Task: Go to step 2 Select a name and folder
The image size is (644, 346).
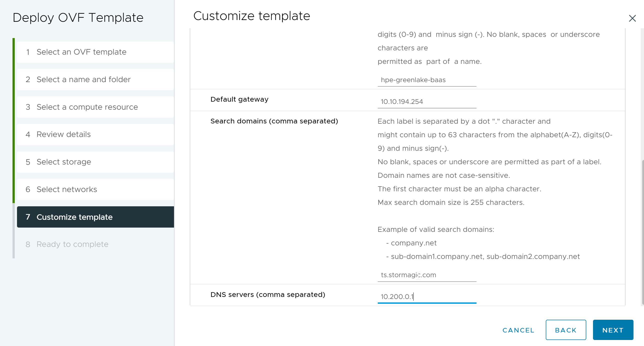Action: (95, 80)
